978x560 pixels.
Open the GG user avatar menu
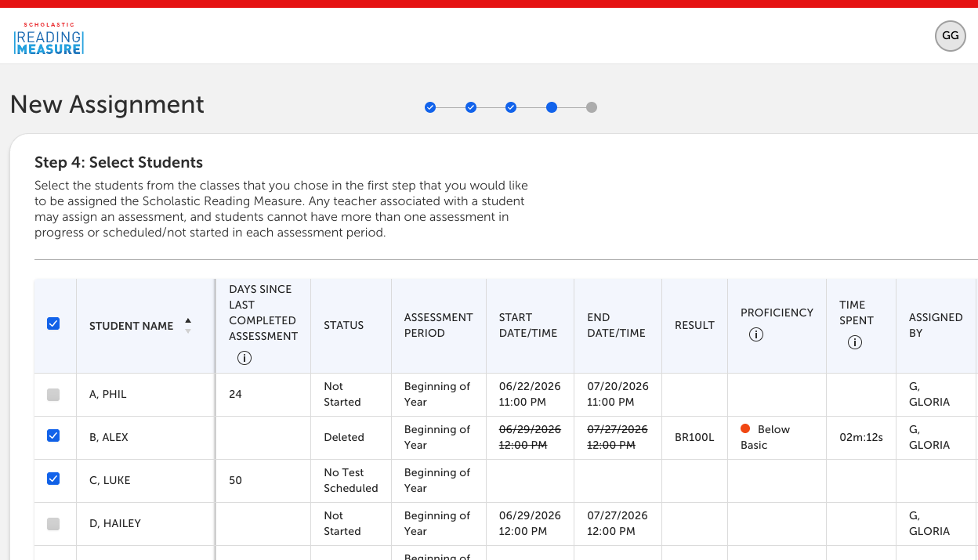pos(951,36)
